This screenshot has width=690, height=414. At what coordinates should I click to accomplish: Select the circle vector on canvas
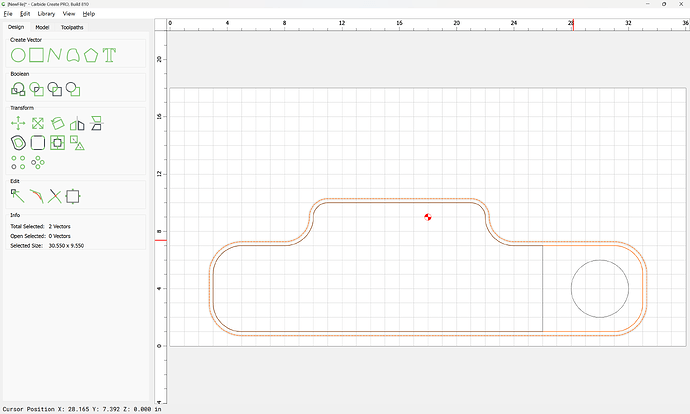coord(600,260)
